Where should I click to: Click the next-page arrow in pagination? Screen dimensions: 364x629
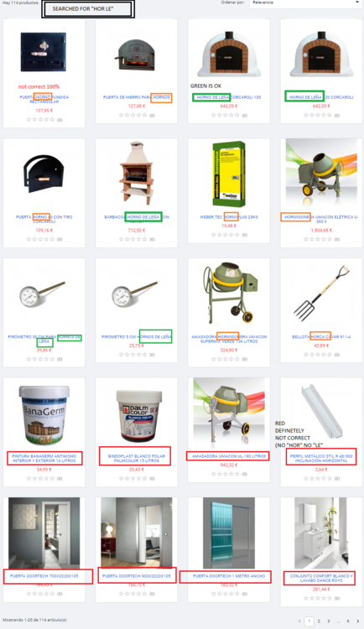click(357, 621)
